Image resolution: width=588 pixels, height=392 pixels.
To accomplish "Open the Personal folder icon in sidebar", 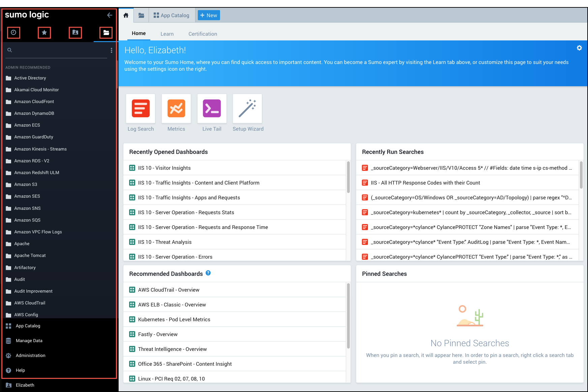I will [75, 33].
